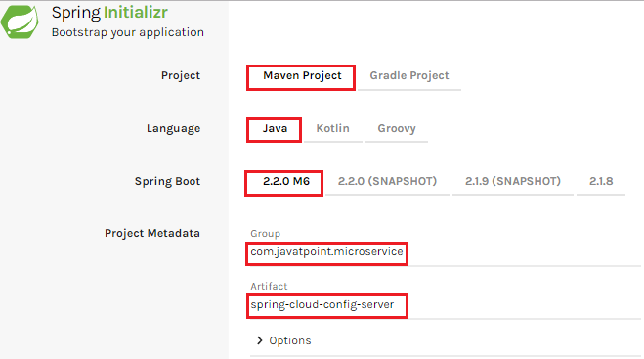Click the Spring Initializr title
This screenshot has width=644, height=359.
pyautogui.click(x=109, y=13)
